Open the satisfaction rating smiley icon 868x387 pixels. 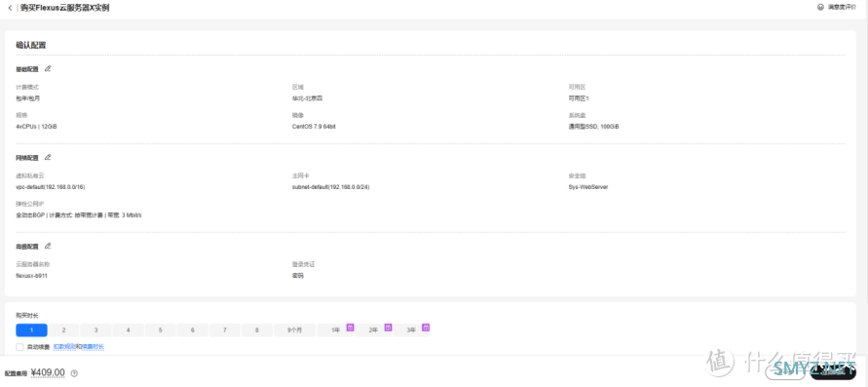point(820,7)
